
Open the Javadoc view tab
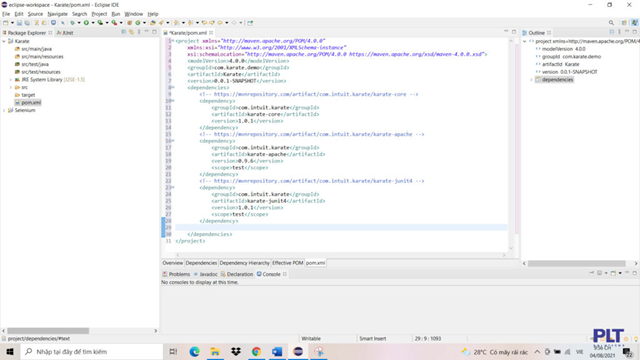click(x=205, y=274)
